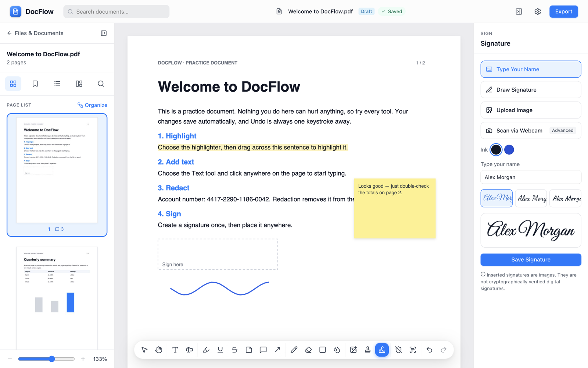Choose the highlighter tool
The image size is (588, 368).
click(x=206, y=350)
